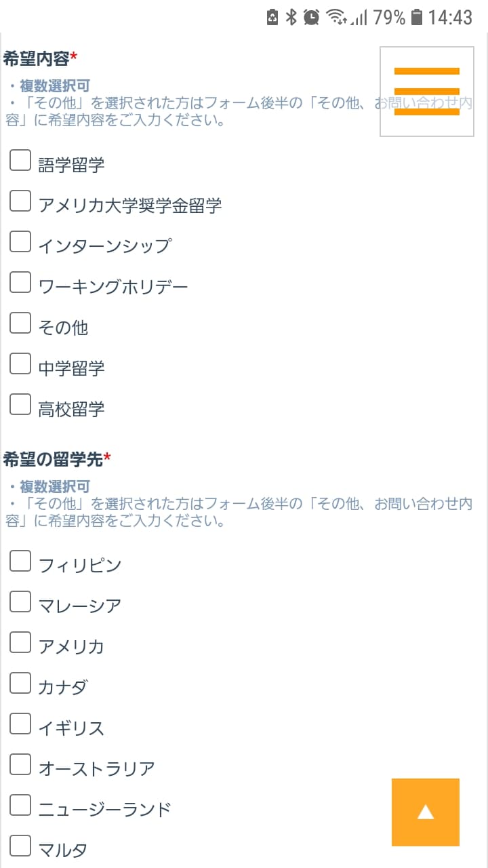488x868 pixels.
Task: Tap the alarm clock status icon
Action: click(x=311, y=17)
